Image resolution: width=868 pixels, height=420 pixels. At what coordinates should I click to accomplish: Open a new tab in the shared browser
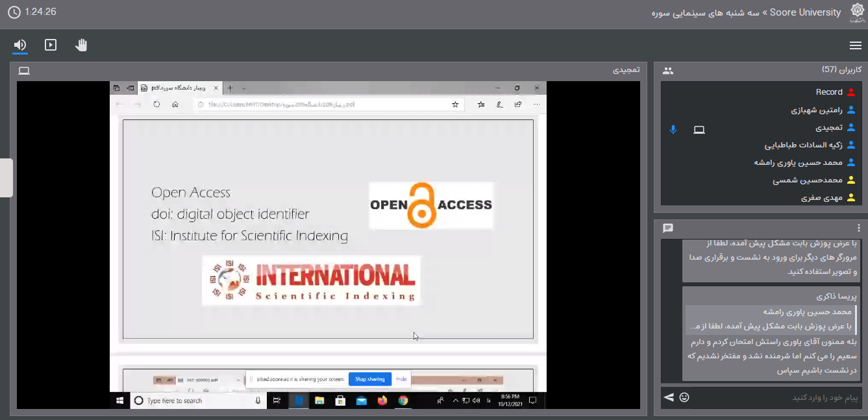[230, 88]
